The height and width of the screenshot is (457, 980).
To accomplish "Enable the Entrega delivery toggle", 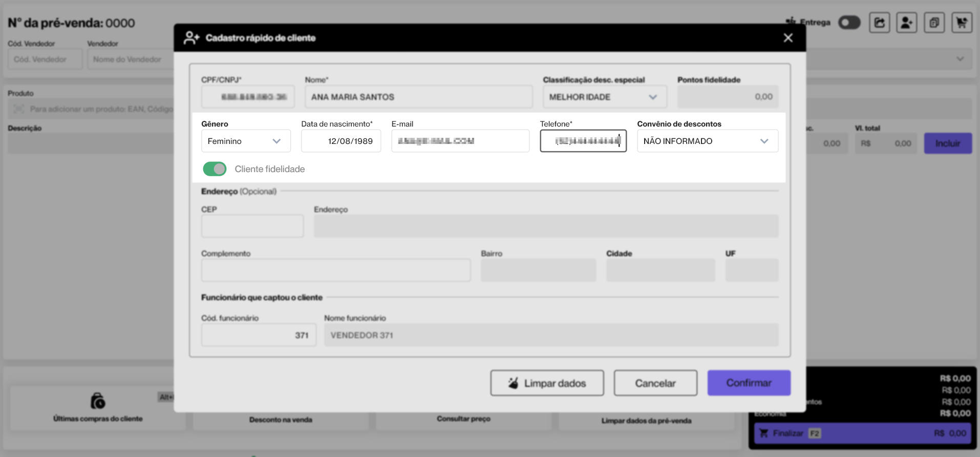I will 849,23.
